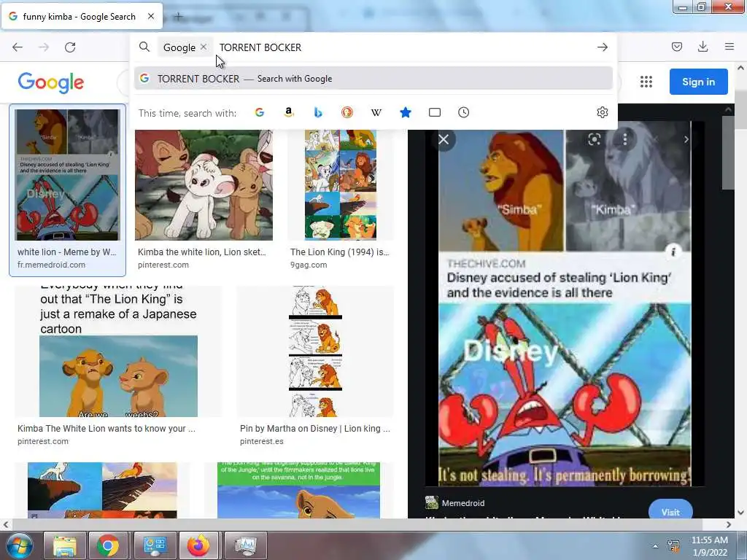The width and height of the screenshot is (747, 560).
Task: Open the 'Pin by Martha on Disney' sketch image
Action: (315, 351)
